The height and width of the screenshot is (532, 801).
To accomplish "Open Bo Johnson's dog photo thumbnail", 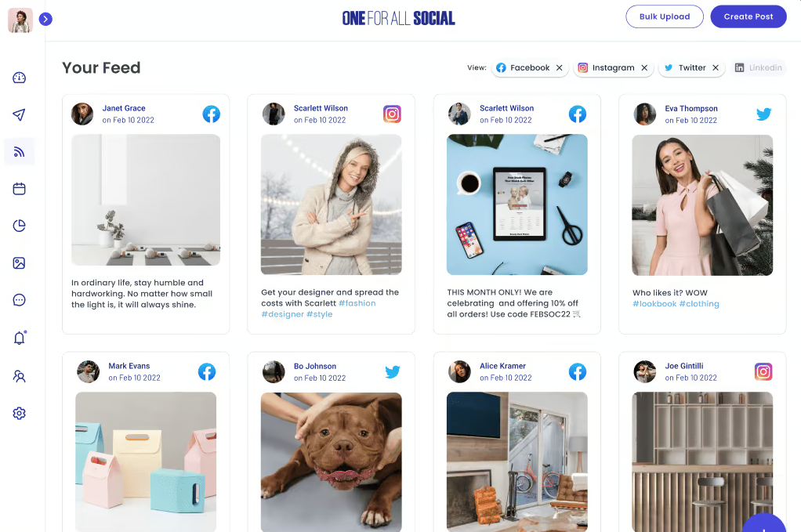I will click(x=331, y=462).
